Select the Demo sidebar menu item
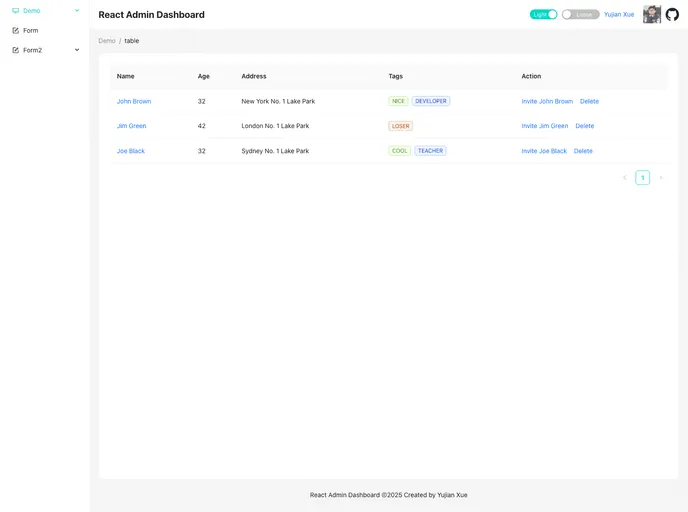Screen dimensions: 688x512 (x=45, y=11)
